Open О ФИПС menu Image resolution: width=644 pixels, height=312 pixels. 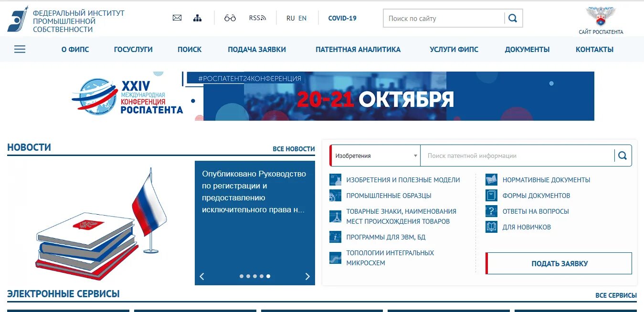coord(75,49)
